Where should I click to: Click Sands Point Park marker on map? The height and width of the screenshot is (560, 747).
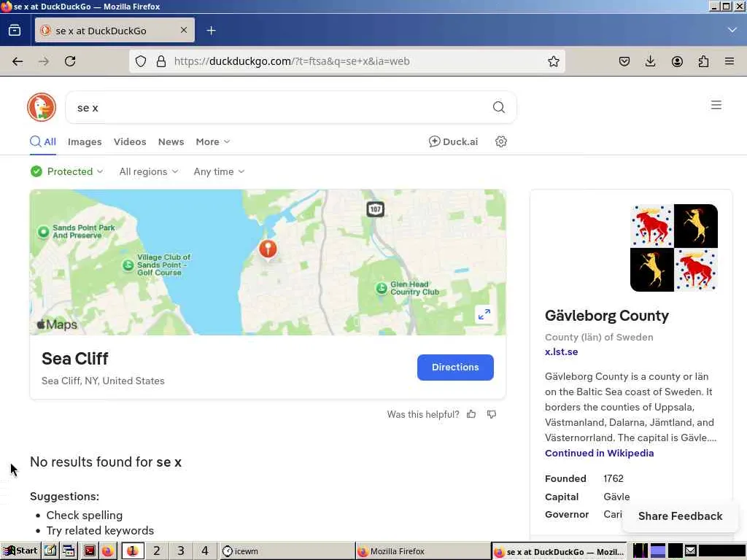coord(43,232)
